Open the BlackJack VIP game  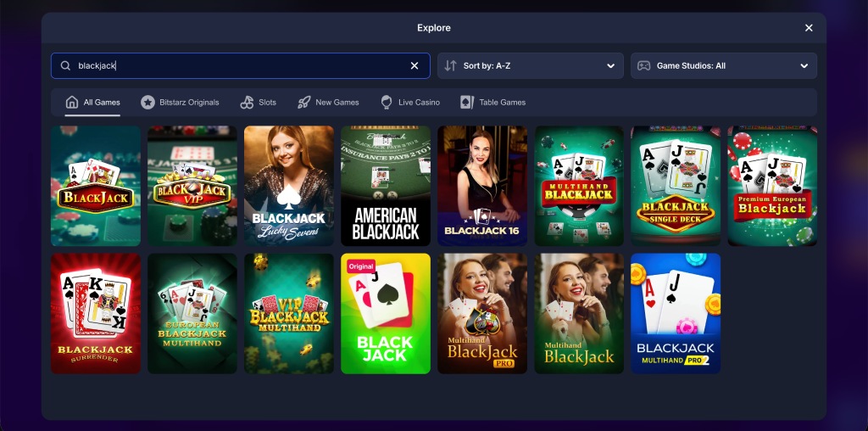click(192, 186)
